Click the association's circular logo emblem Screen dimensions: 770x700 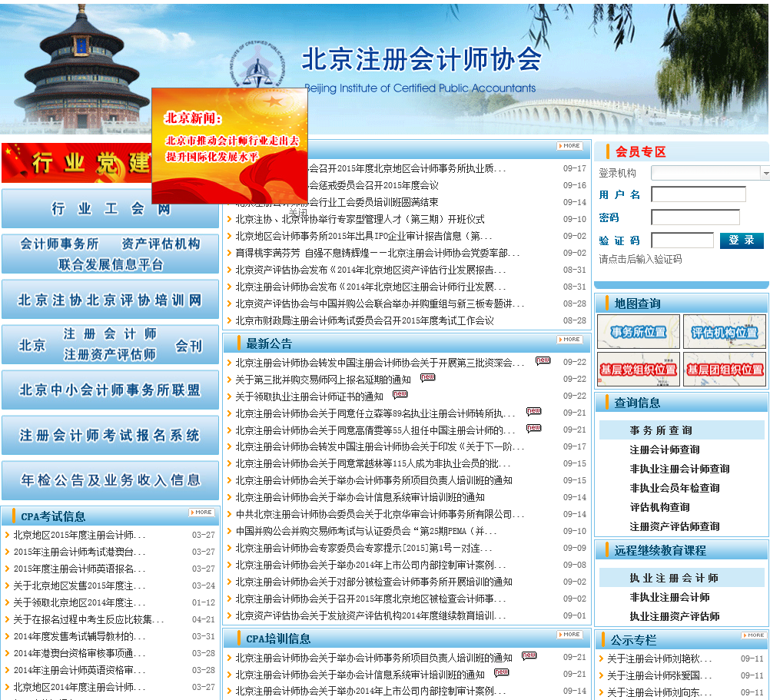coord(257,65)
